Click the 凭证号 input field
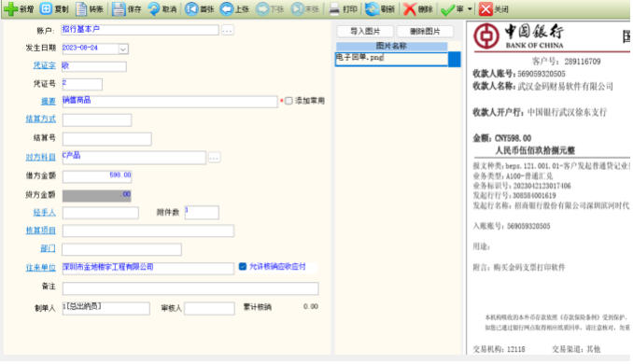The height and width of the screenshot is (364, 633). 82,84
